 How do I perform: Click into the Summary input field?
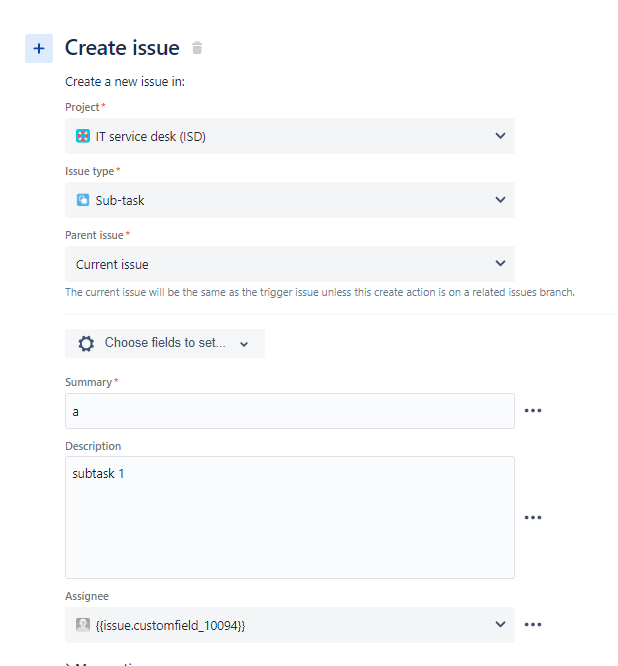pyautogui.click(x=290, y=411)
